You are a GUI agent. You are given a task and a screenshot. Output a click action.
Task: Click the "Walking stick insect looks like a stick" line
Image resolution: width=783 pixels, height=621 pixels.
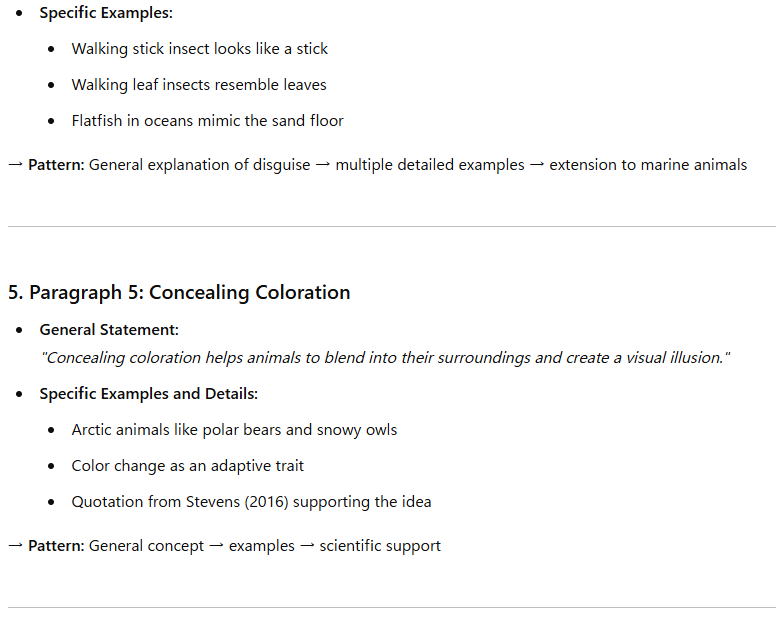[199, 49]
